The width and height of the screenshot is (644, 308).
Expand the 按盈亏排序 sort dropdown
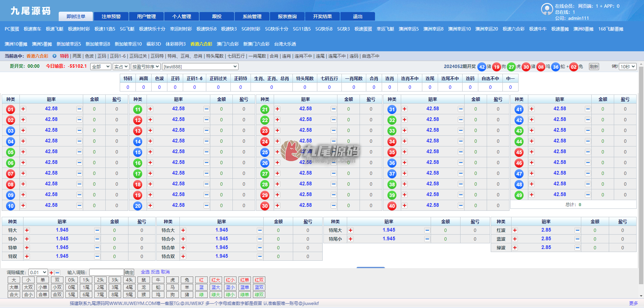(146, 67)
